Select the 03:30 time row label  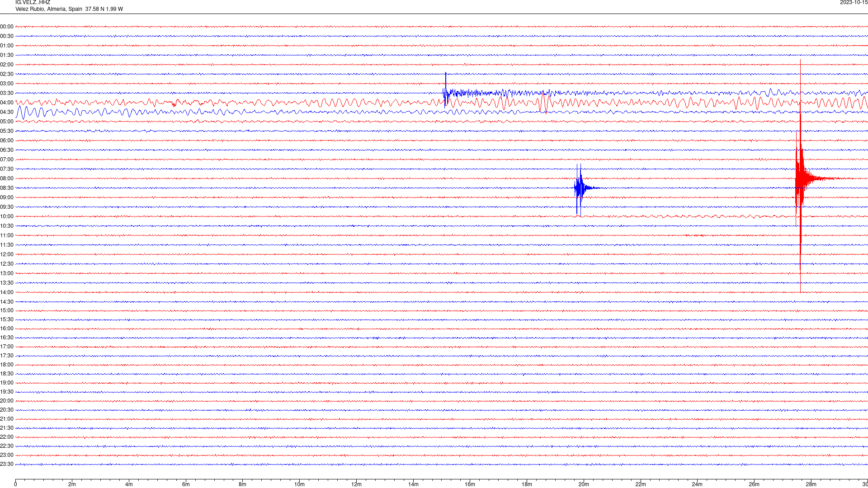(7, 94)
